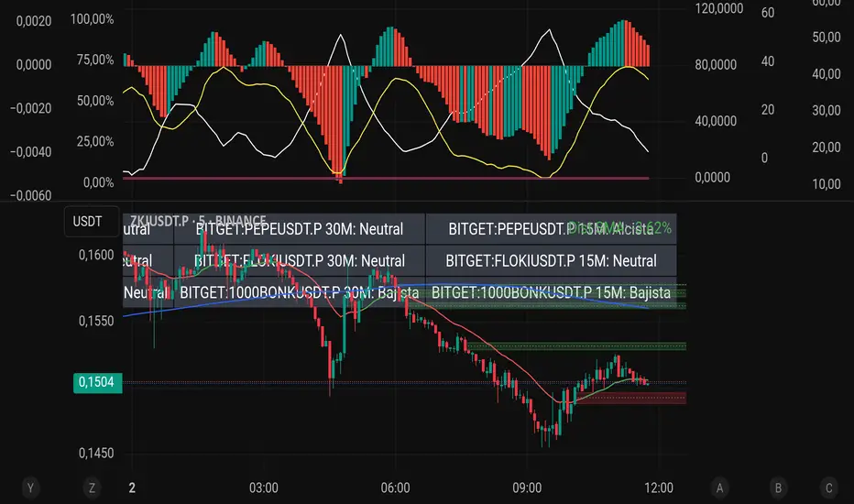The height and width of the screenshot is (504, 854).
Task: Click the FLOKIUSDT.P 15M Neutral cell
Action: [x=552, y=261]
